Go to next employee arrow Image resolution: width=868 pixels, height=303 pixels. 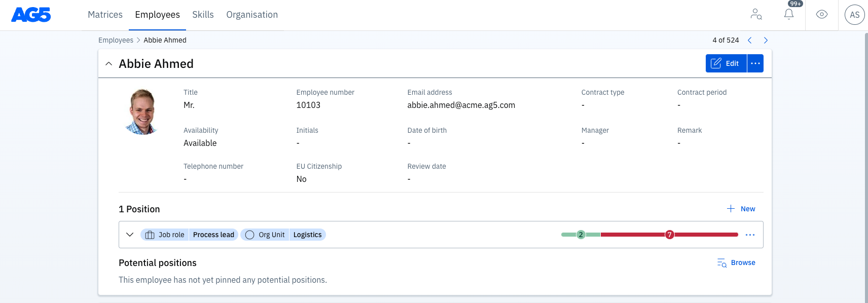click(766, 40)
